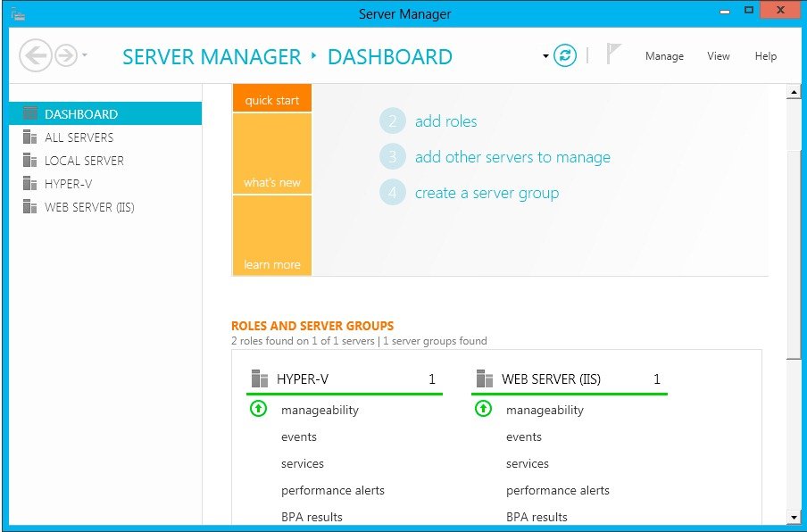Open manageability under Web Server (IIS)

pos(545,410)
